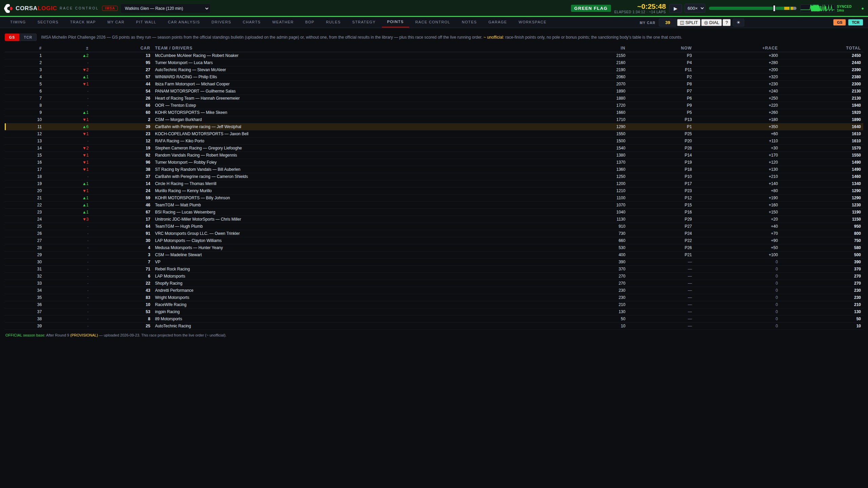The width and height of the screenshot is (868, 488).
Task: Click the race timeline progress slider
Action: 753,8
